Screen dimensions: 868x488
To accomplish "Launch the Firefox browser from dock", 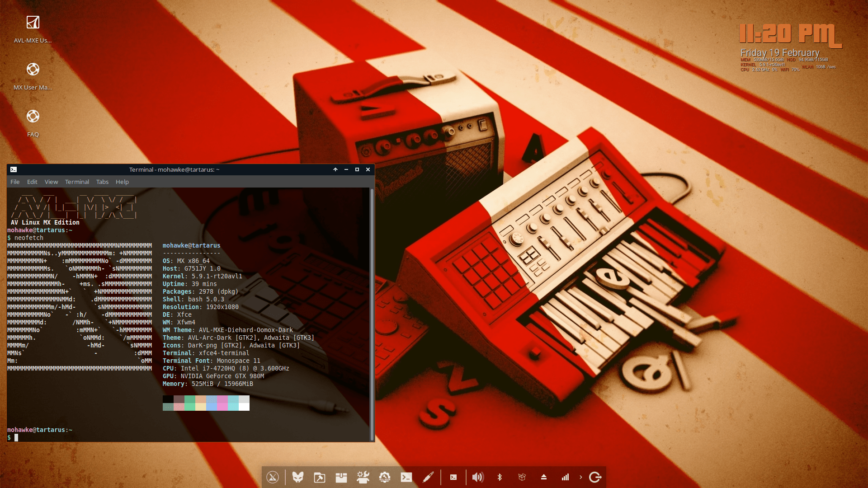I will click(297, 477).
